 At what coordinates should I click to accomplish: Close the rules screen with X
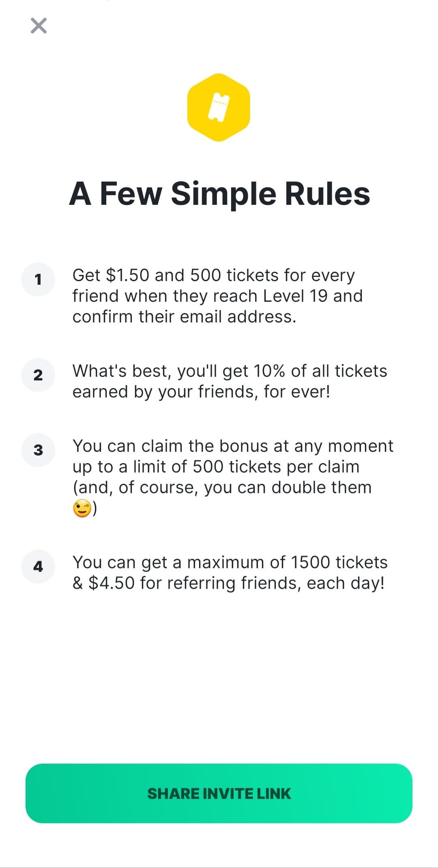pos(39,26)
